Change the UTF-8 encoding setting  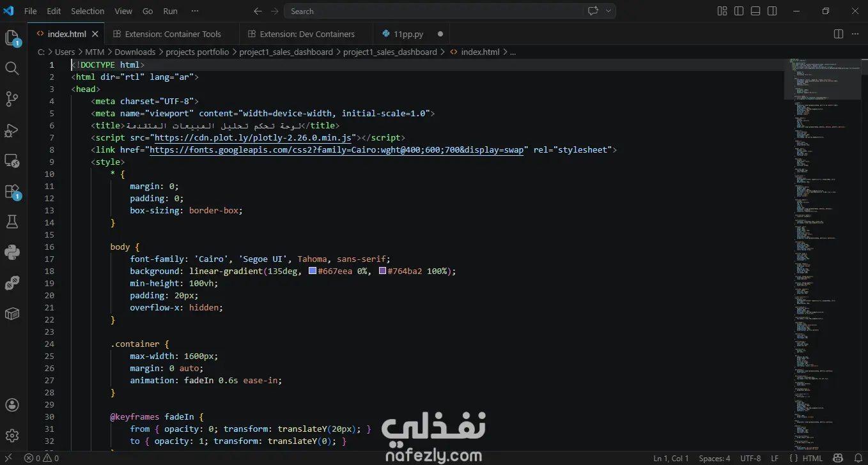pos(750,458)
